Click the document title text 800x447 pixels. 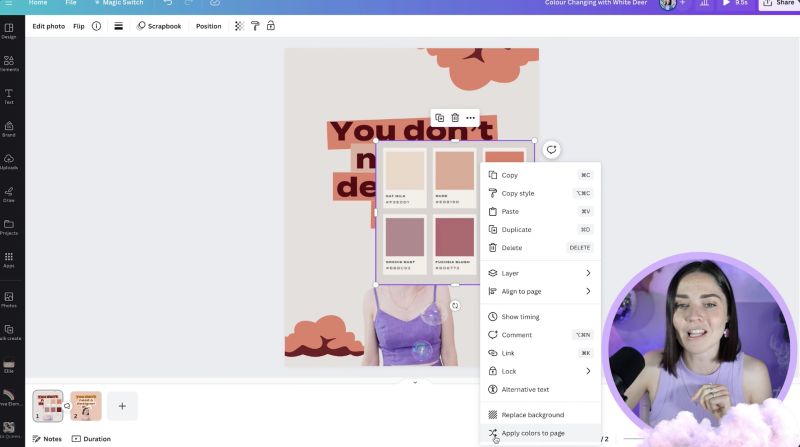(x=595, y=3)
